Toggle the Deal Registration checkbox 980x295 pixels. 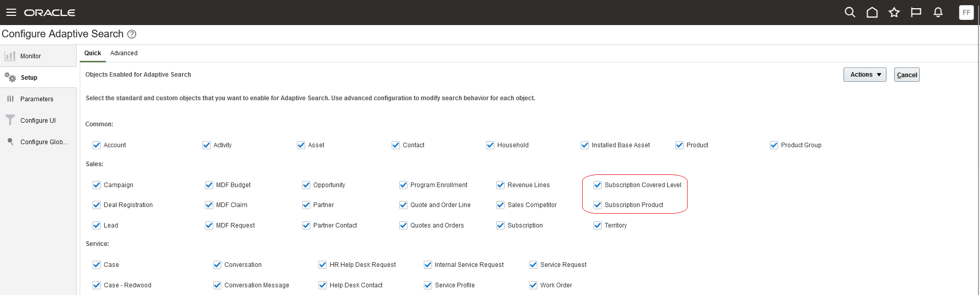click(97, 205)
